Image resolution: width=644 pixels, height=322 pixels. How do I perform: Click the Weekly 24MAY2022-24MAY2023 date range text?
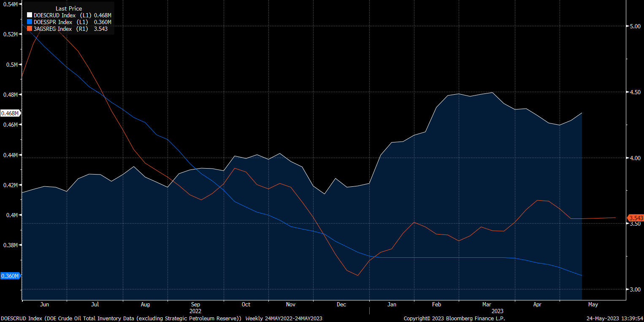pyautogui.click(x=284, y=318)
